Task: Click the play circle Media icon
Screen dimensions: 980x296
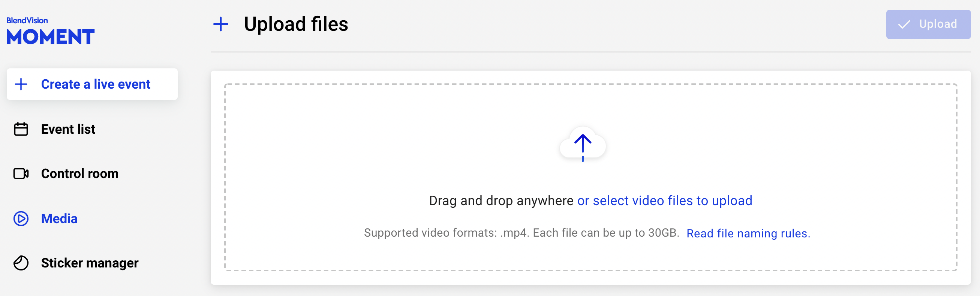Action: pos(21,219)
